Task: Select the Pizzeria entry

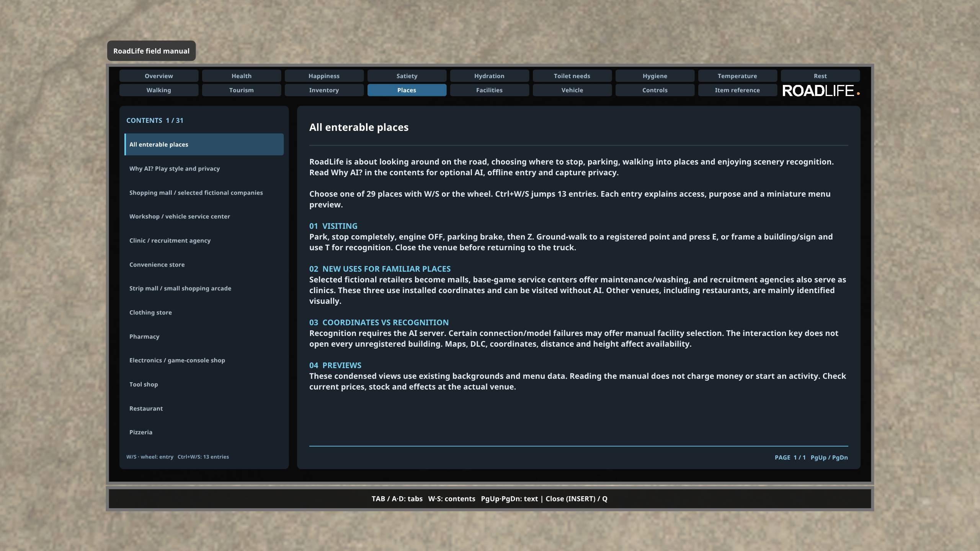Action: 204,432
